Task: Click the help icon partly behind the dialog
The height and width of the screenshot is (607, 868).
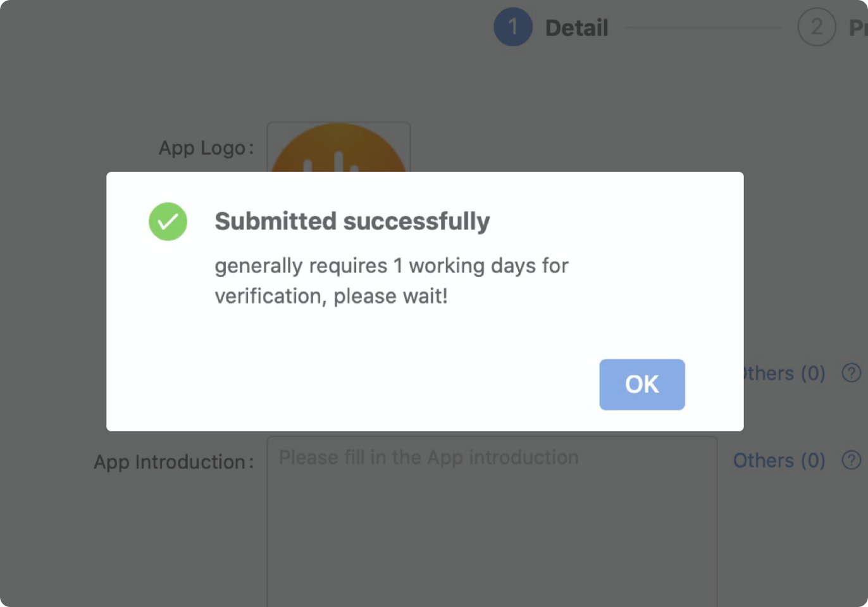Action: pyautogui.click(x=851, y=373)
